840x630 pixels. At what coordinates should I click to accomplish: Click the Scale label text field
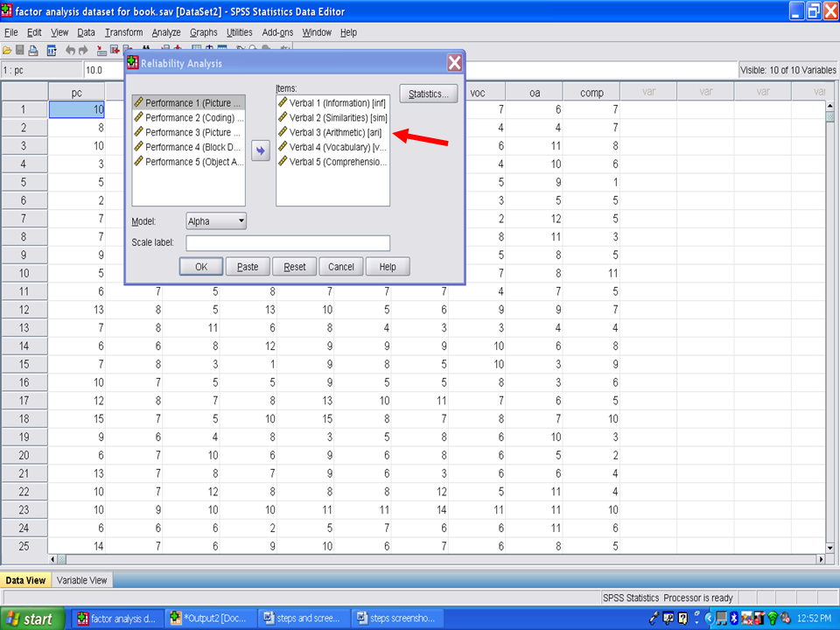coord(288,243)
